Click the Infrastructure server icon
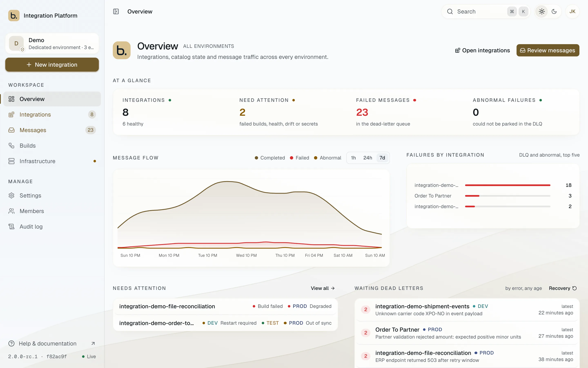The height and width of the screenshot is (368, 588). point(11,161)
